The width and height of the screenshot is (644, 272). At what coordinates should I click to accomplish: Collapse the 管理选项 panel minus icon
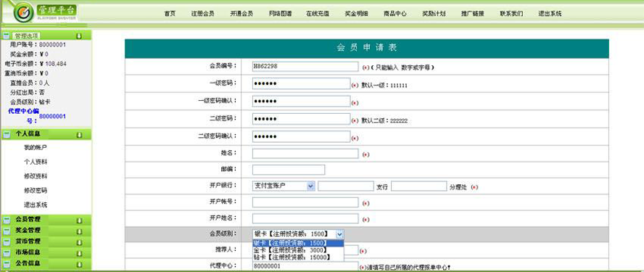click(x=6, y=36)
